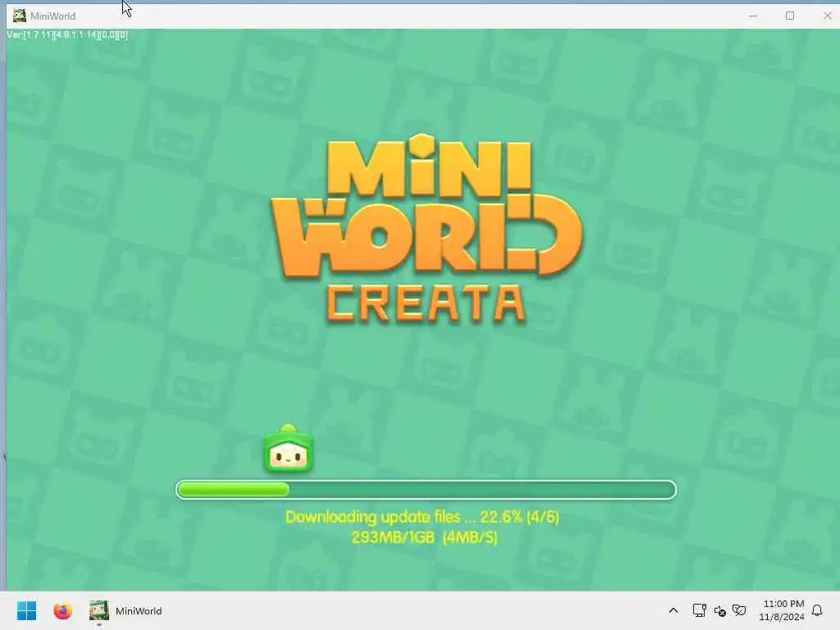Open the network status tray icon
840x630 pixels.
point(699,610)
